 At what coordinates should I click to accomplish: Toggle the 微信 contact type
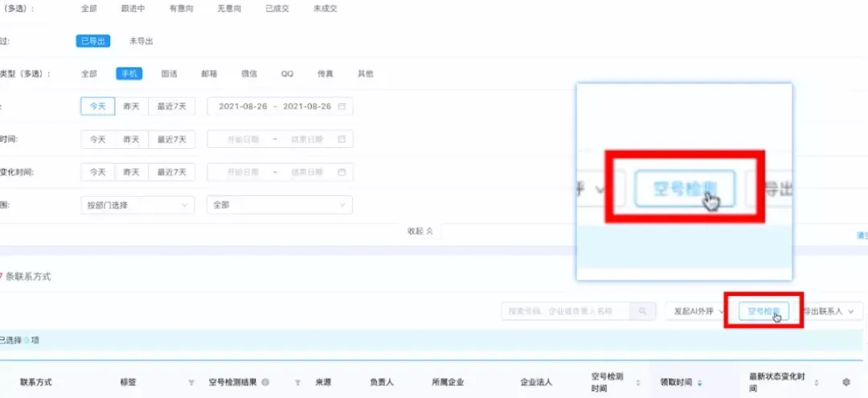pos(249,74)
